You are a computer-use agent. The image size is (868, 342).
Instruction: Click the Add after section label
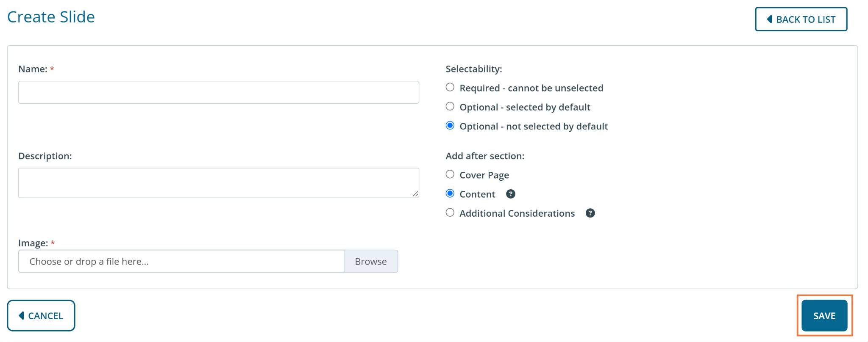(x=485, y=156)
